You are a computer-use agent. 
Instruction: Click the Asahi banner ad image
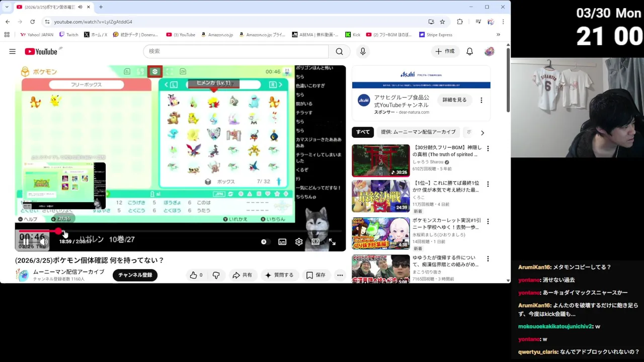point(421,77)
